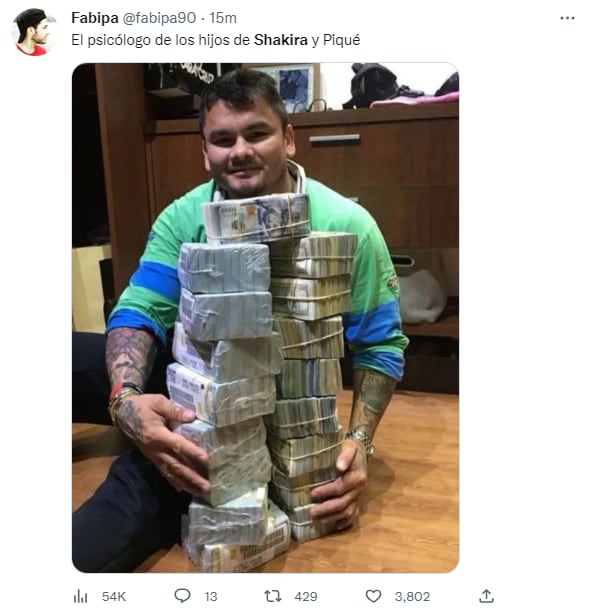The width and height of the screenshot is (590, 612).
Task: Click the reply speech bubble icon
Action: click(182, 596)
